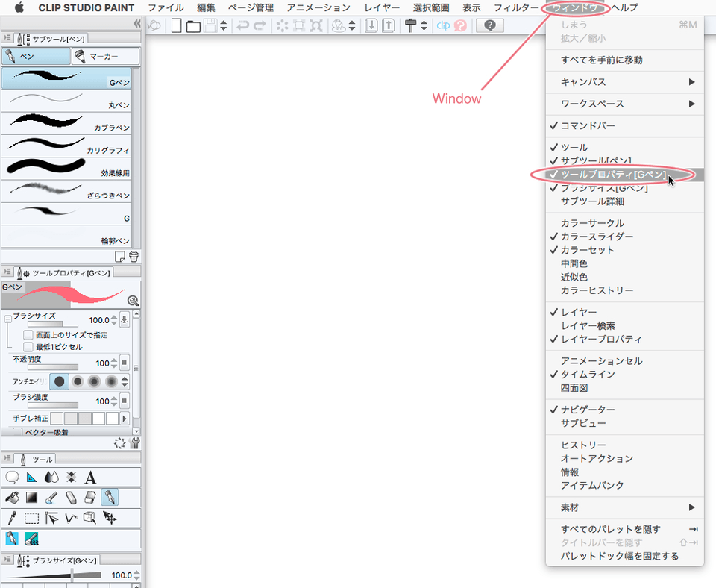Enable 画面上のサイズで指定 checkbox

coord(28,335)
